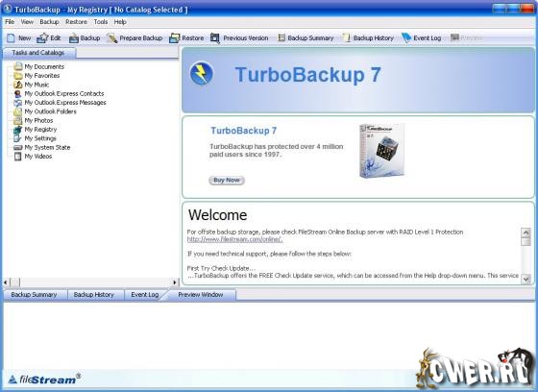Click the New task toolbar icon
The image size is (538, 392).
pyautogui.click(x=11, y=38)
